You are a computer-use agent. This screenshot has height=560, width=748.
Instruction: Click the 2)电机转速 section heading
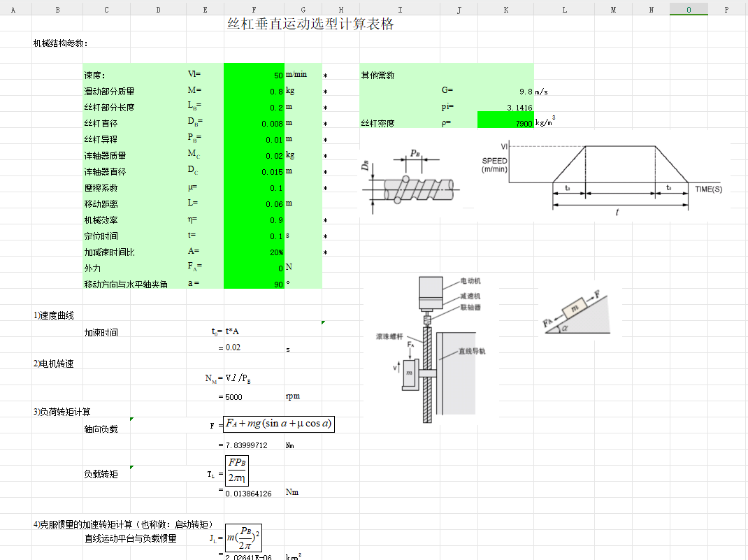click(53, 364)
